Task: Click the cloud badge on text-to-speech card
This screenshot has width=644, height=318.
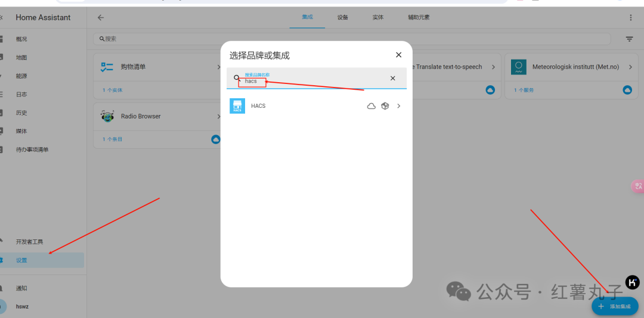Action: pyautogui.click(x=490, y=90)
